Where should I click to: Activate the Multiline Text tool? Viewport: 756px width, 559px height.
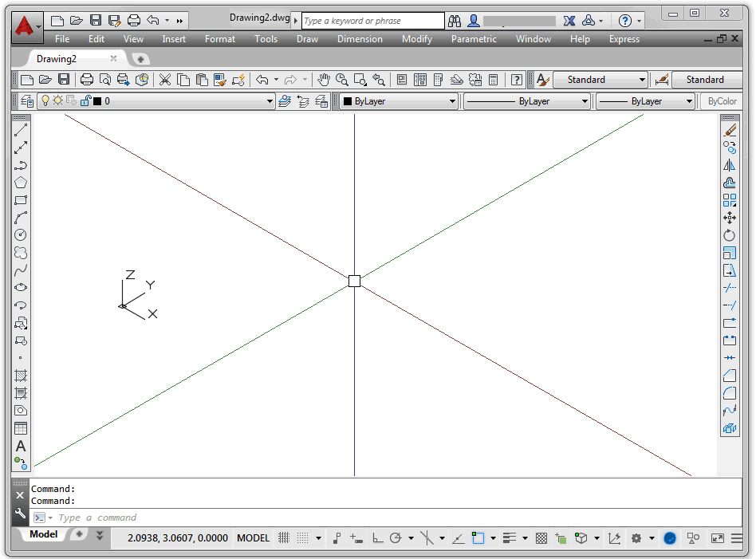(x=21, y=446)
